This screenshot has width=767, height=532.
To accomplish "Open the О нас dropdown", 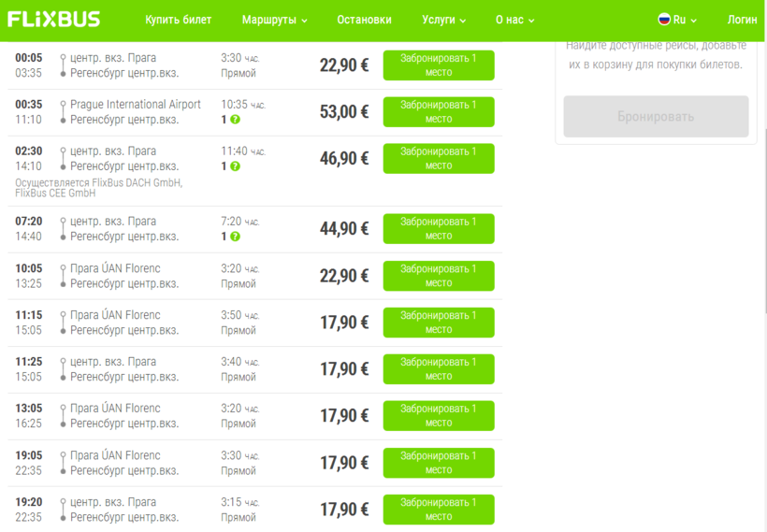I will point(514,20).
